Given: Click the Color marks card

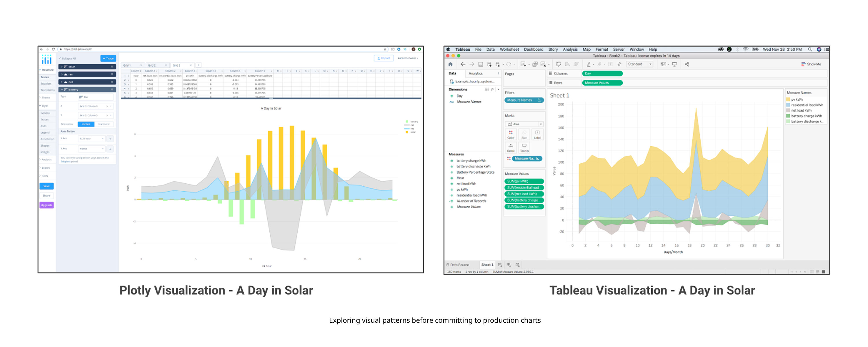Looking at the screenshot, I should [x=510, y=134].
